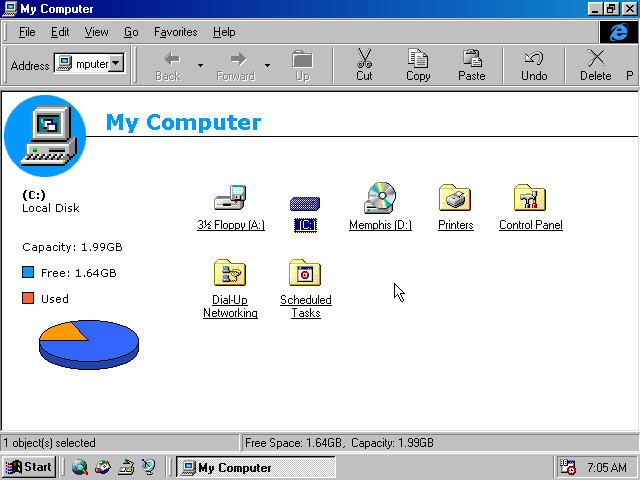Open the Dial-Up Networking folder icon
The width and height of the screenshot is (640, 480).
(230, 273)
